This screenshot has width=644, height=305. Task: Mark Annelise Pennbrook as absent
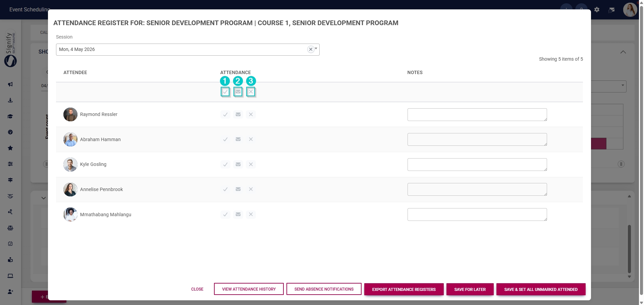pyautogui.click(x=251, y=189)
